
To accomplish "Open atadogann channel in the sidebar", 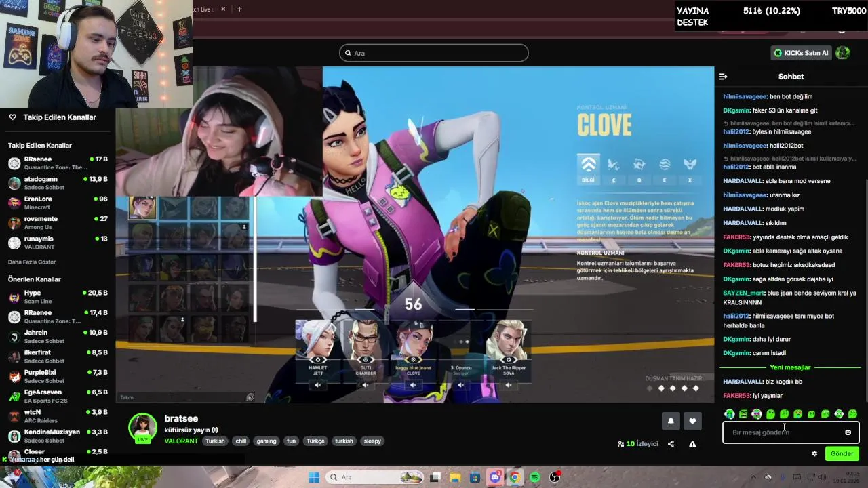I will (x=58, y=183).
